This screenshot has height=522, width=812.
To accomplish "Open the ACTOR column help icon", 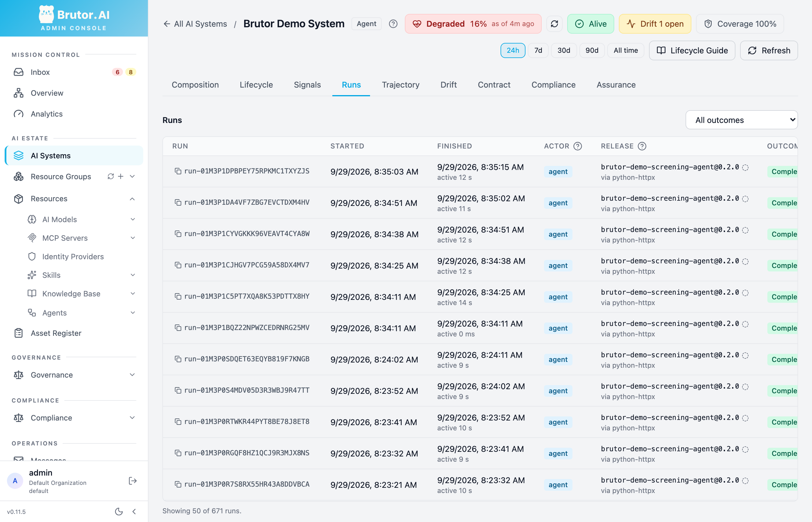I will tap(577, 146).
